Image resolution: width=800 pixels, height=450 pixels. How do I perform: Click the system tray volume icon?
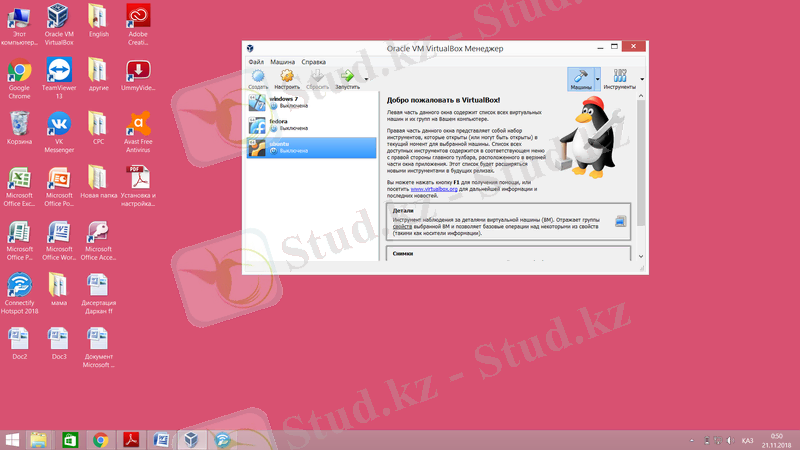click(x=730, y=440)
